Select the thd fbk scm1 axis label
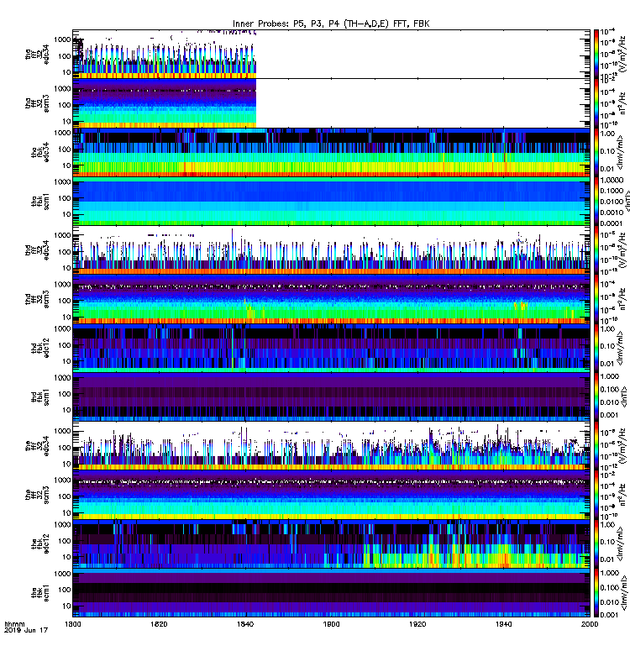630x672 pixels. coord(39,396)
